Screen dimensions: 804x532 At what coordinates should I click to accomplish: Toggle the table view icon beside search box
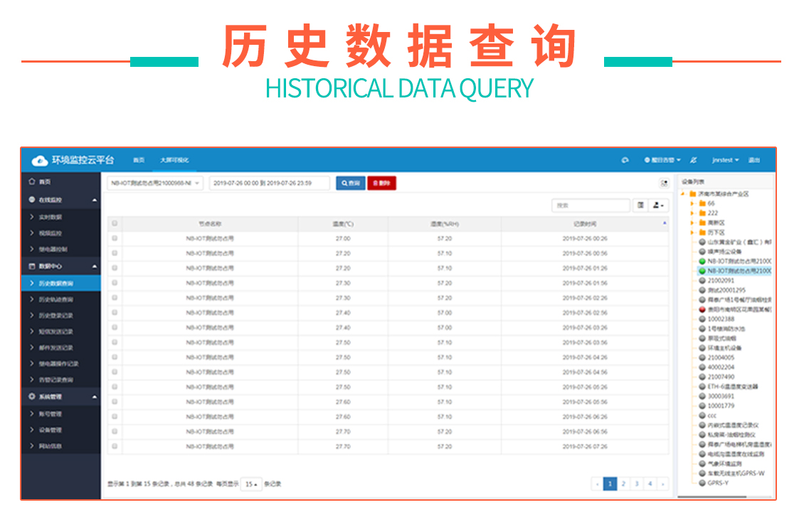(x=641, y=206)
